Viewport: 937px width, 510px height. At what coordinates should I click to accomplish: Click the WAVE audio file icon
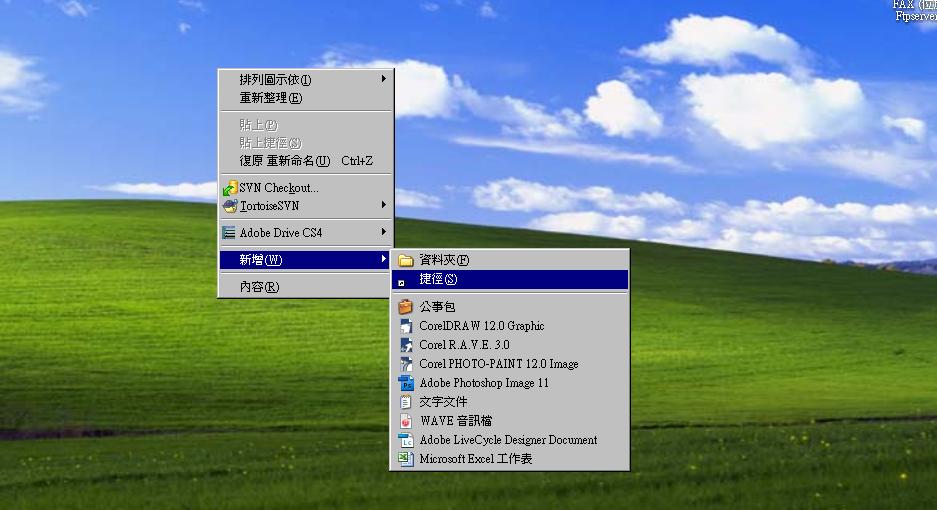pyautogui.click(x=406, y=421)
